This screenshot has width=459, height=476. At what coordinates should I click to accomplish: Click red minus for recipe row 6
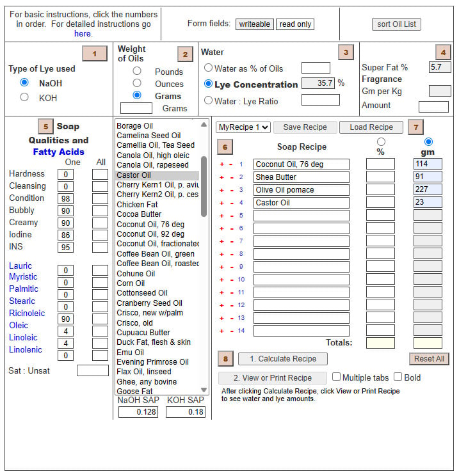232,228
